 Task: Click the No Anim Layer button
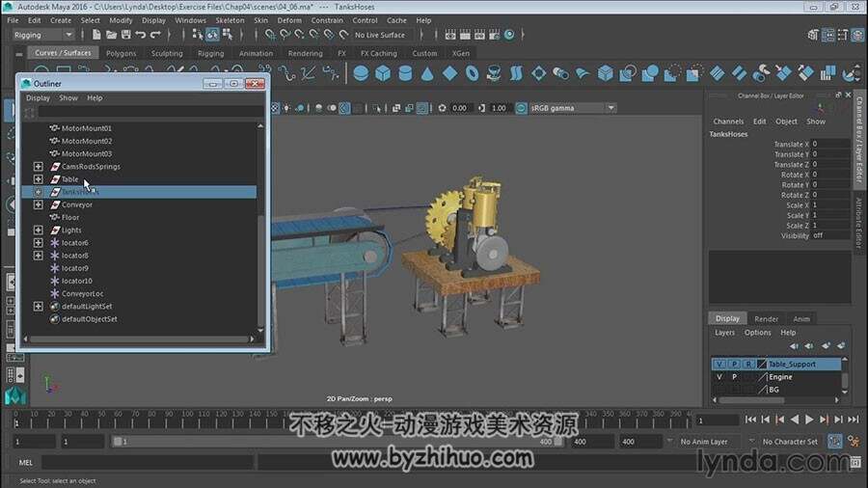[x=703, y=442]
